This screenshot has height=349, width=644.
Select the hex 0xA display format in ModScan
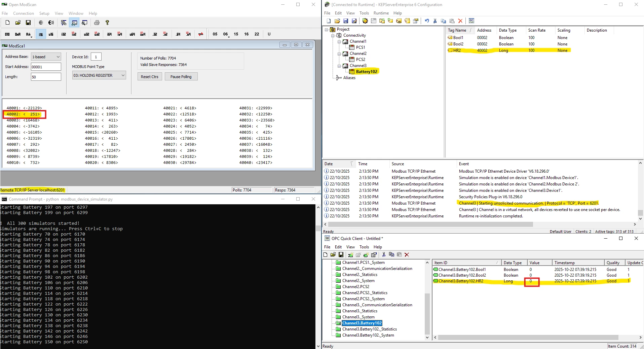18,34
